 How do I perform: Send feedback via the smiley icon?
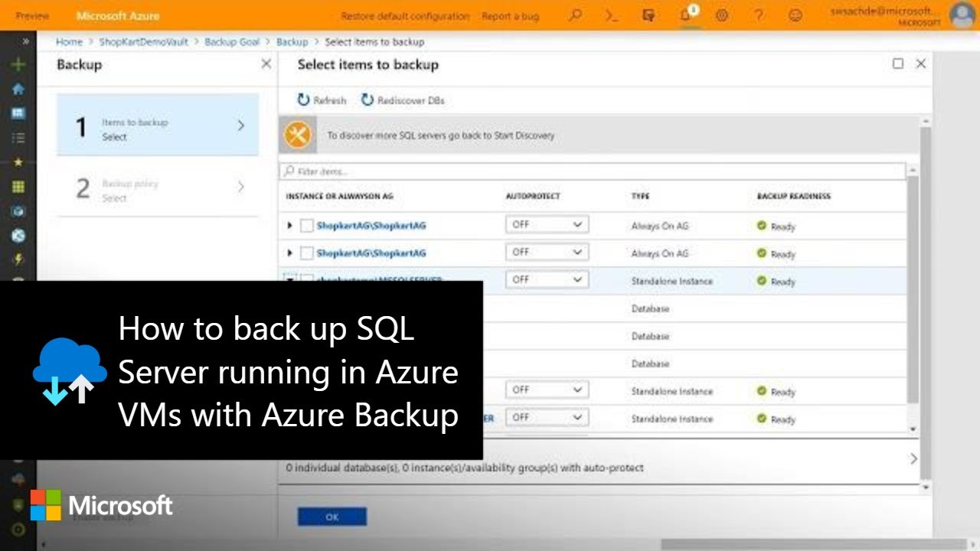pos(795,15)
